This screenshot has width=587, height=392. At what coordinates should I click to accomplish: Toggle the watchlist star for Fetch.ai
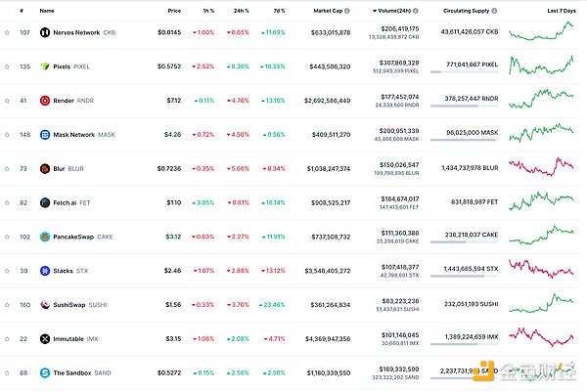point(7,202)
